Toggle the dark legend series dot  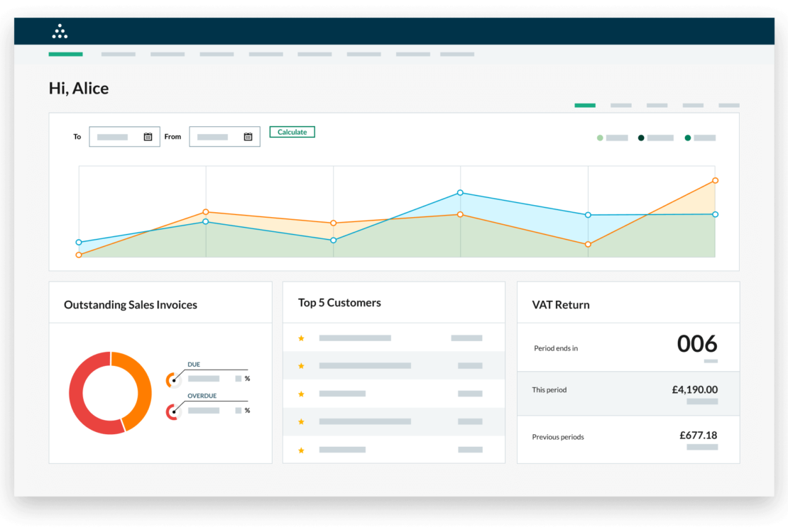[641, 138]
